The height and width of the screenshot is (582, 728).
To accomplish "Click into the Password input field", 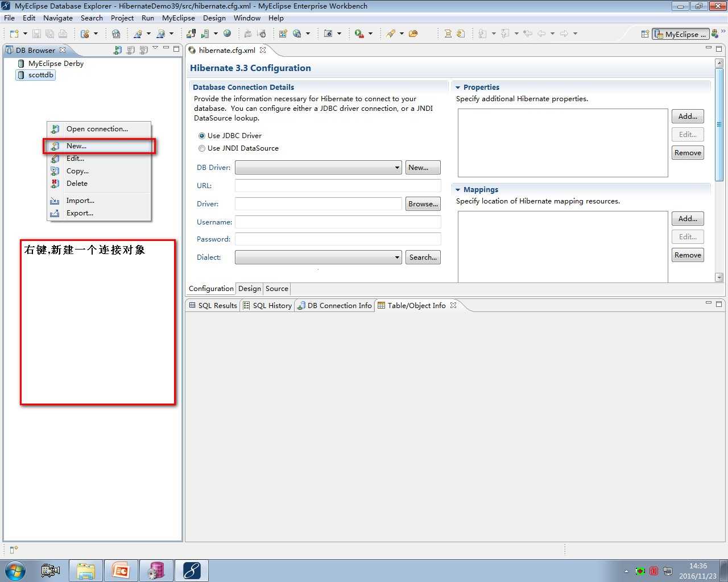I will click(x=338, y=239).
